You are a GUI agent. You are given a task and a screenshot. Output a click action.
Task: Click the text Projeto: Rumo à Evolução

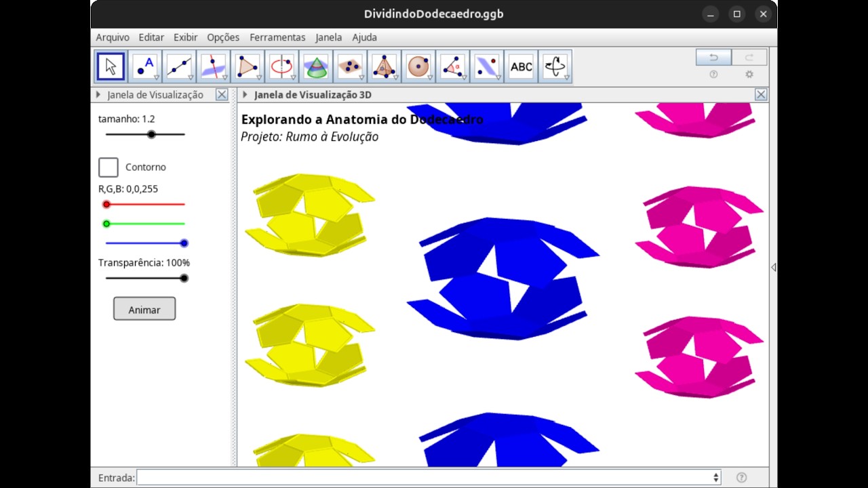309,137
